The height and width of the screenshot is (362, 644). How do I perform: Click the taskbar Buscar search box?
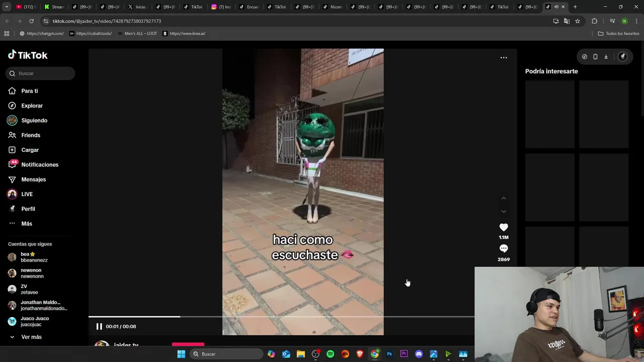[226, 354]
